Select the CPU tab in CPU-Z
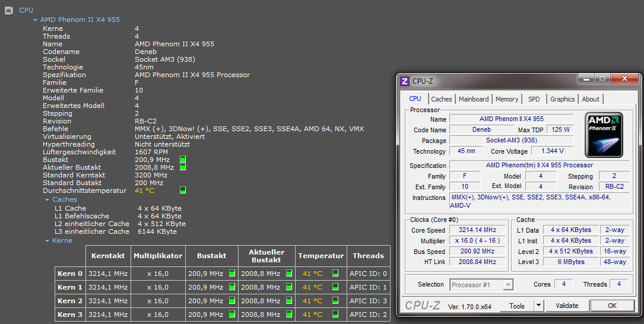Screen dimensions: 644x324 coord(415,99)
